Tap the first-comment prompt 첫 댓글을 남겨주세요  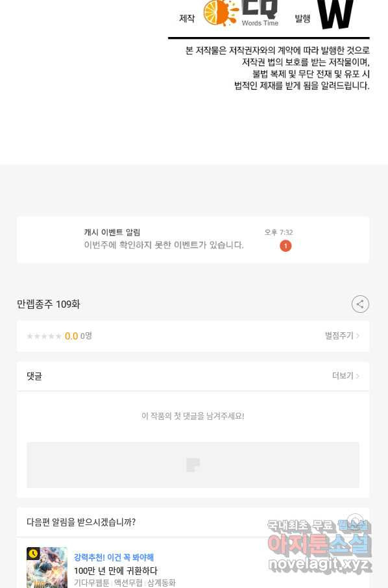193,416
